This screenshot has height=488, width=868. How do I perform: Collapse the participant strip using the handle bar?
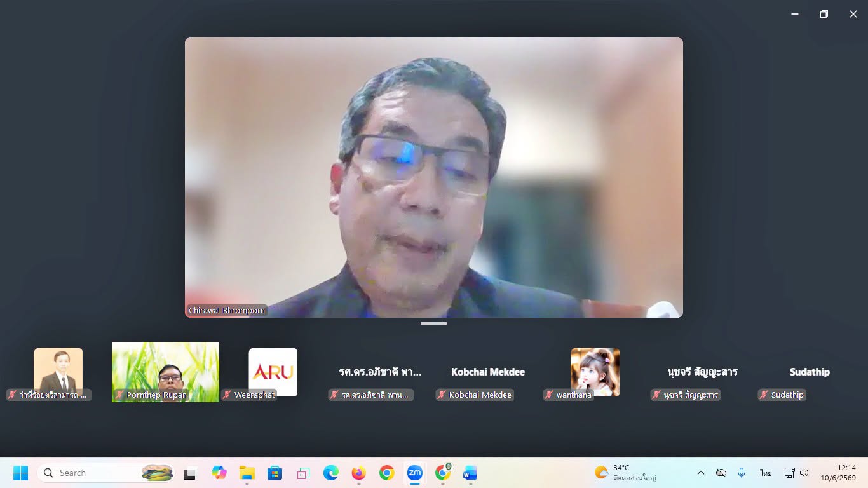(x=434, y=323)
